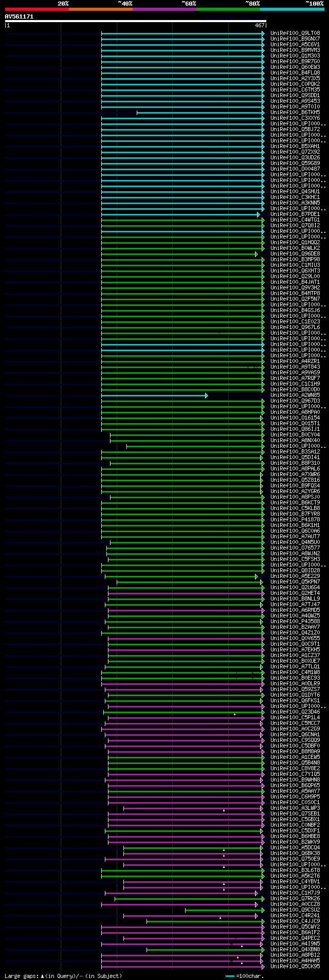
Task: Open hit UniRef100_A5C6V1
Action: [295, 44]
